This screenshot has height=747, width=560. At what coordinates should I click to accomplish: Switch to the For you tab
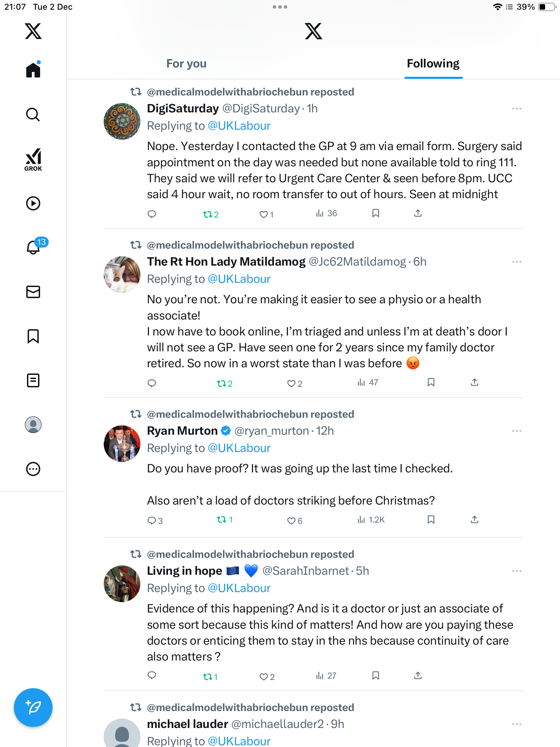pyautogui.click(x=186, y=64)
